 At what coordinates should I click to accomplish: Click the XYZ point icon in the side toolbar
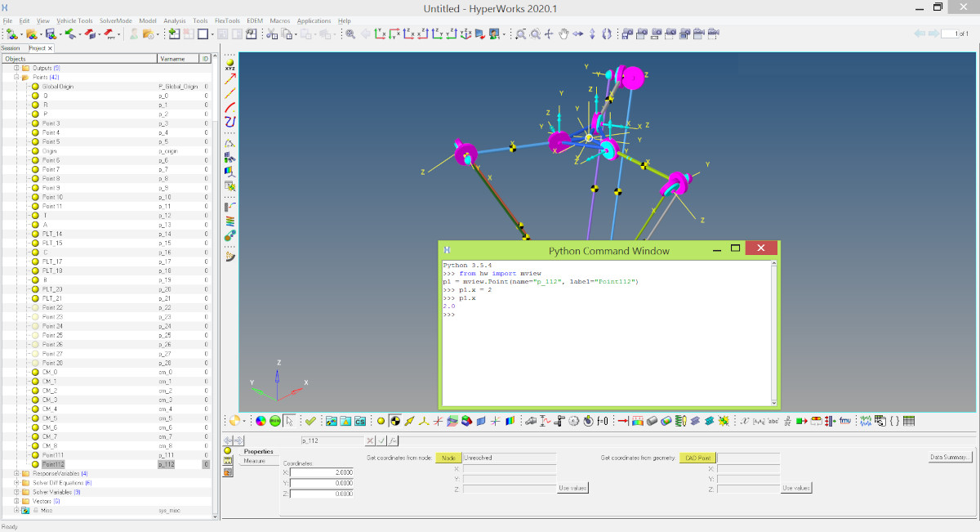click(x=230, y=64)
